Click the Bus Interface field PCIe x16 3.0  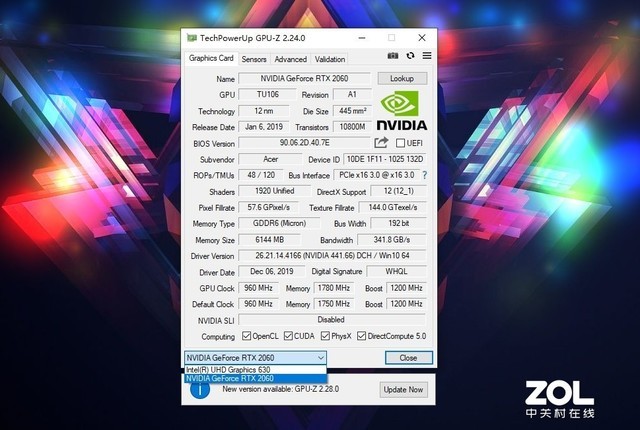click(377, 175)
